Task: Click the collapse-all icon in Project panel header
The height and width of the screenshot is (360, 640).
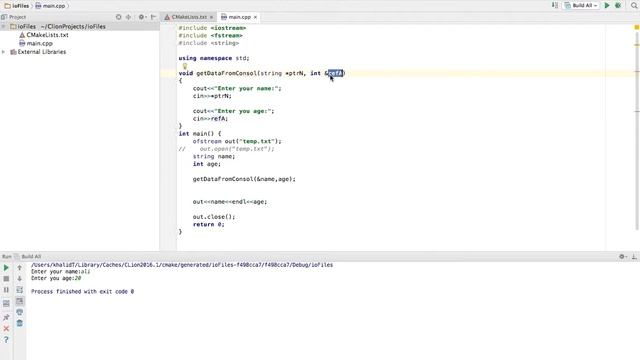Action: pyautogui.click(x=128, y=17)
